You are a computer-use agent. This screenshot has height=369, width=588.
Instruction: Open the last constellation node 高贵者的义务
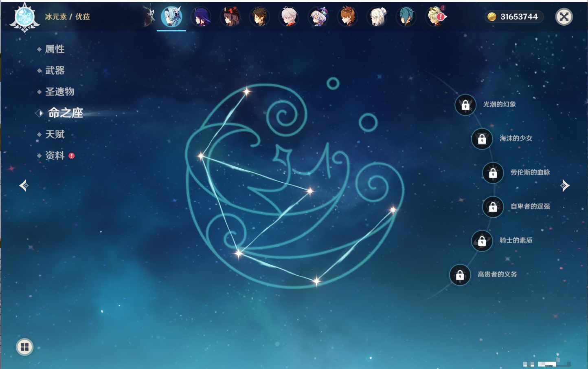coord(460,275)
